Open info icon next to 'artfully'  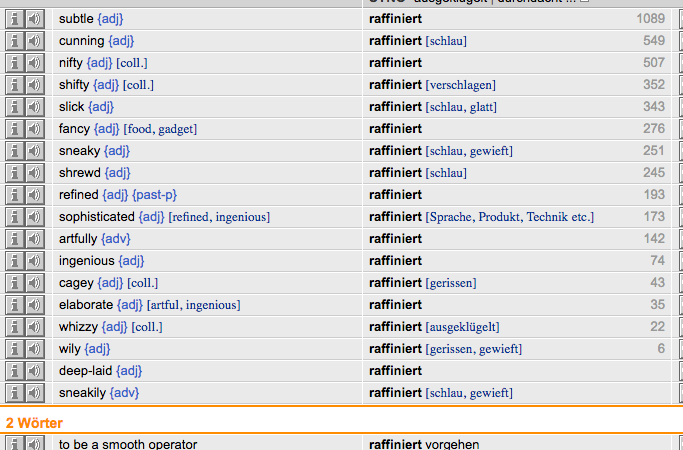tap(14, 239)
